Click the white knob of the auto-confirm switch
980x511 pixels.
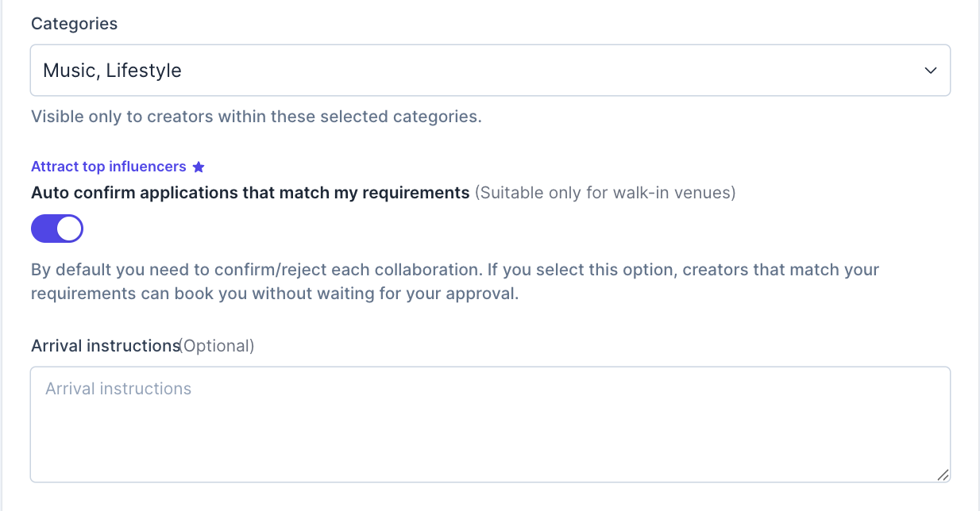pos(70,229)
